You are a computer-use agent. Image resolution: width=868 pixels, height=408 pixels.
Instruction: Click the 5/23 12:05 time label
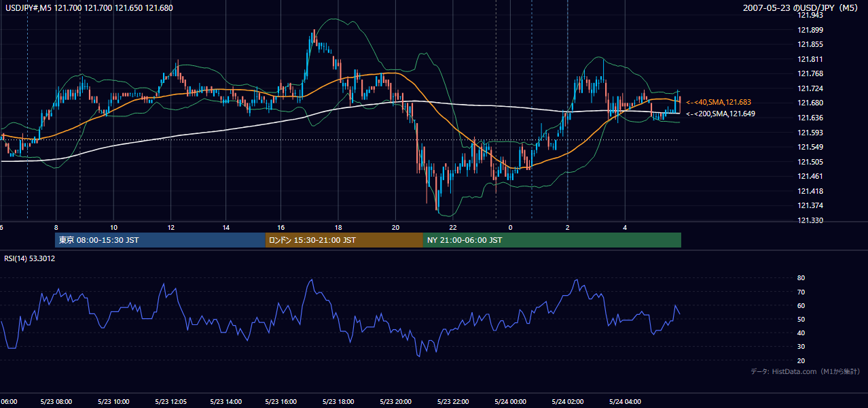[x=170, y=402]
